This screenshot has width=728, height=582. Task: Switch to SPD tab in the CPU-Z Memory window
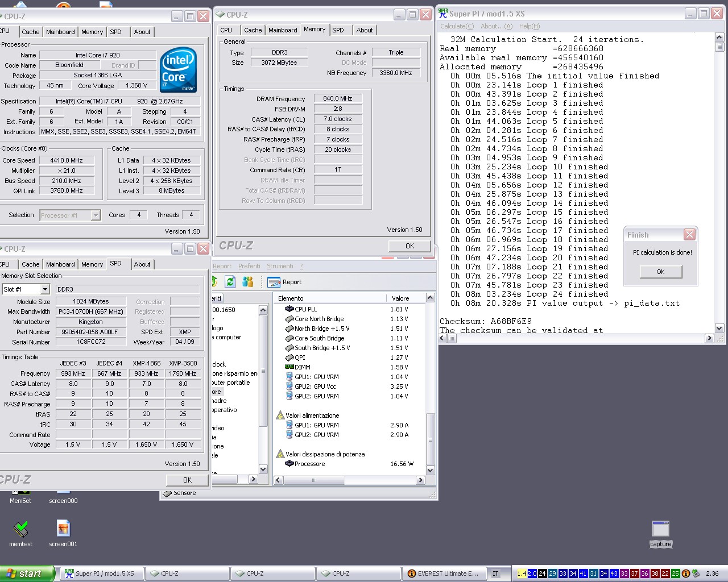click(338, 30)
